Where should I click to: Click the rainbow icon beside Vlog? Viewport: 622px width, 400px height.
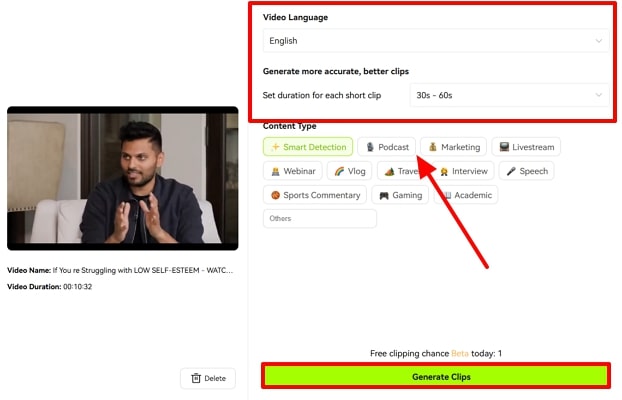tap(340, 171)
